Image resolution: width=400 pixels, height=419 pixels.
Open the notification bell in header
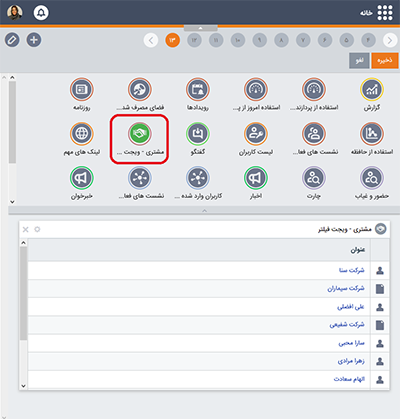pos(41,13)
